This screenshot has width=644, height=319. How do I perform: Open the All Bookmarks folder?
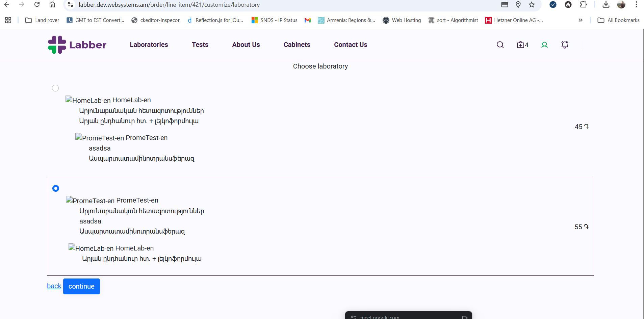pyautogui.click(x=619, y=20)
